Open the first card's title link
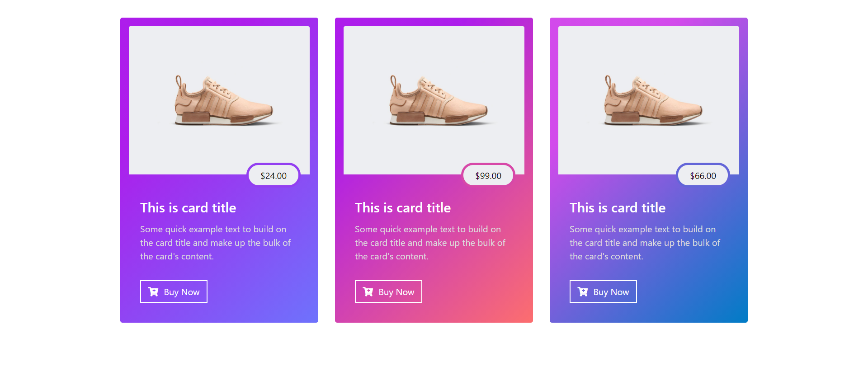868x376 pixels. (x=188, y=207)
